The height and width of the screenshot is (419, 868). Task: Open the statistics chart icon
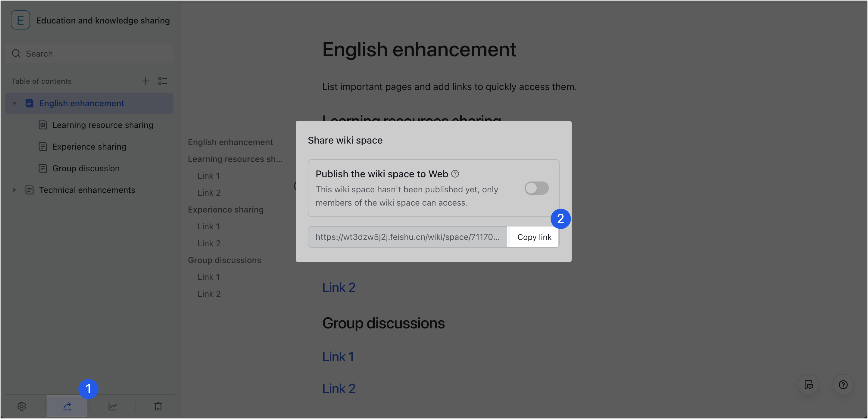click(113, 406)
